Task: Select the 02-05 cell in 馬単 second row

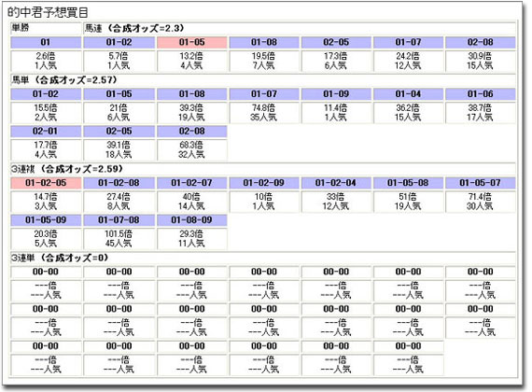Action: [x=119, y=132]
